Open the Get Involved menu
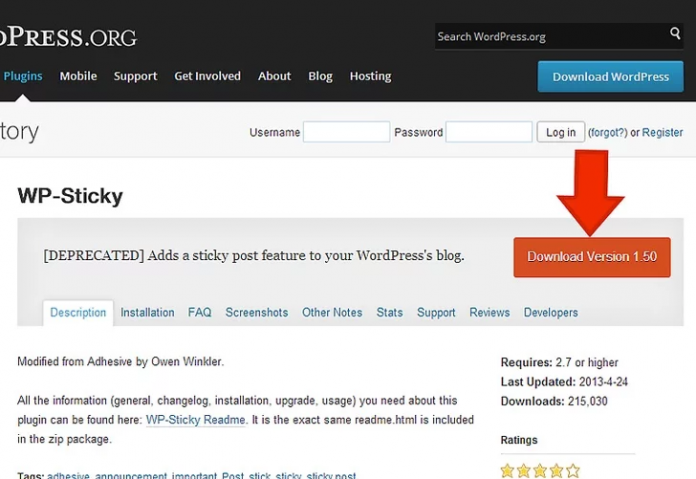The width and height of the screenshot is (696, 479). (x=207, y=76)
